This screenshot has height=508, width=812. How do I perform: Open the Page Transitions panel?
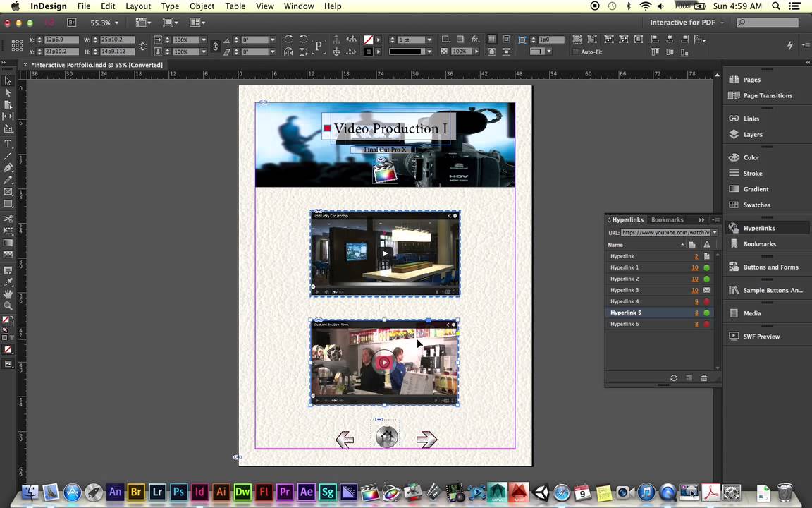[766, 95]
